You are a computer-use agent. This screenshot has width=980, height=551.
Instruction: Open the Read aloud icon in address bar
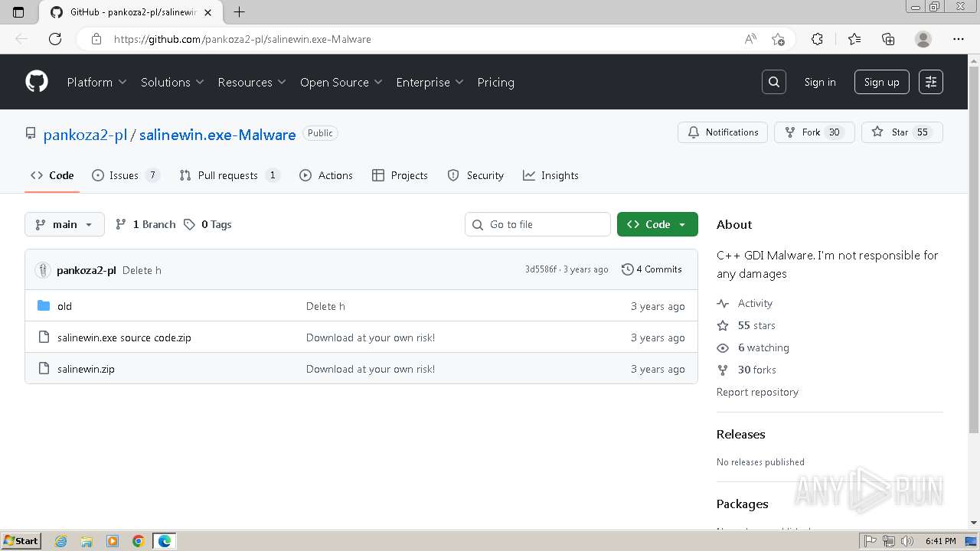[x=750, y=39]
